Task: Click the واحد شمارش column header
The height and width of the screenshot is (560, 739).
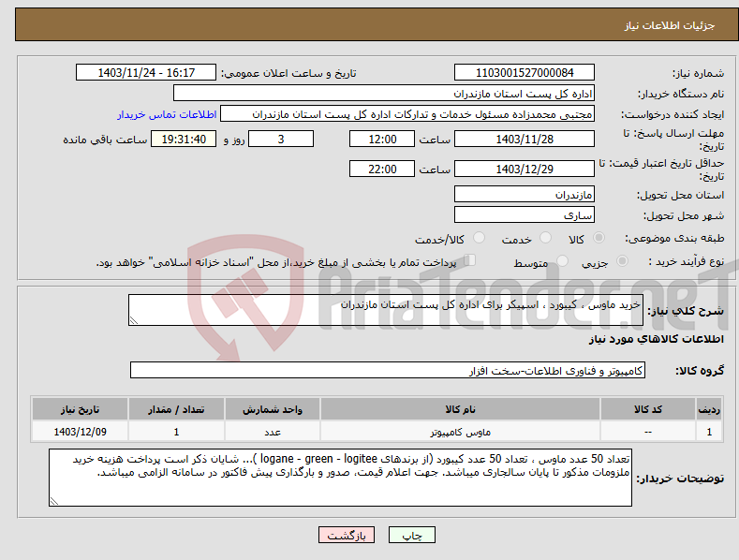Action: coord(273,409)
